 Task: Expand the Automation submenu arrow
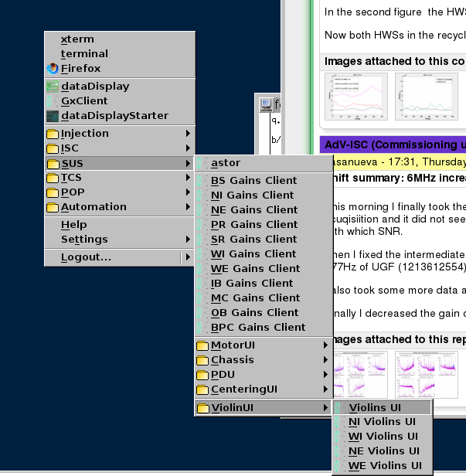(x=187, y=207)
